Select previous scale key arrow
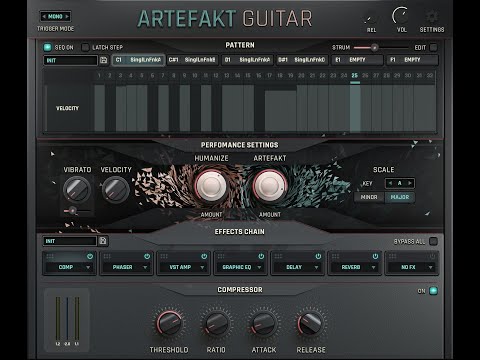Screen dimensions: 480x360 click(x=390, y=183)
